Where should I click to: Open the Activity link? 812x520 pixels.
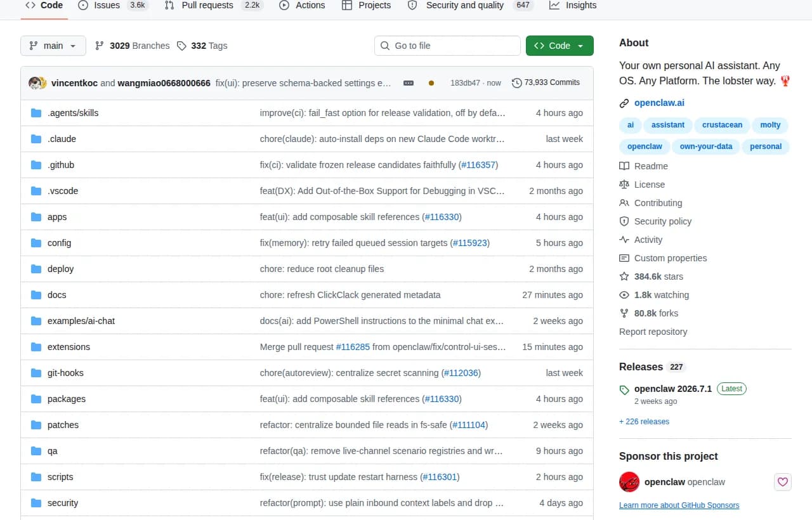(641, 240)
